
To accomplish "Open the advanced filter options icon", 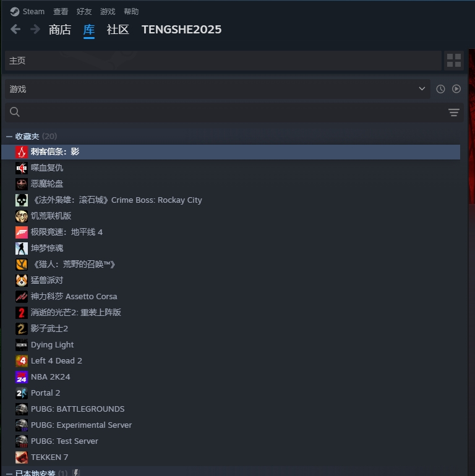I will click(454, 113).
